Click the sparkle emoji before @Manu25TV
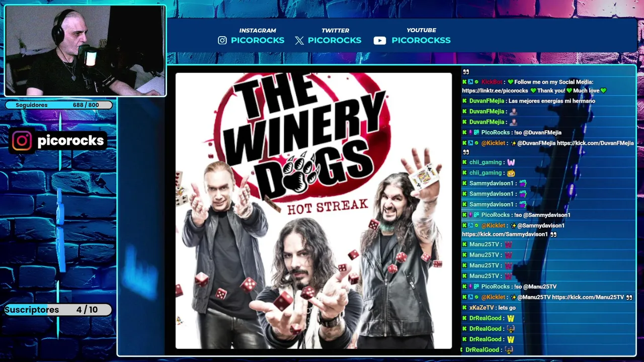The height and width of the screenshot is (362, 644). [x=513, y=297]
